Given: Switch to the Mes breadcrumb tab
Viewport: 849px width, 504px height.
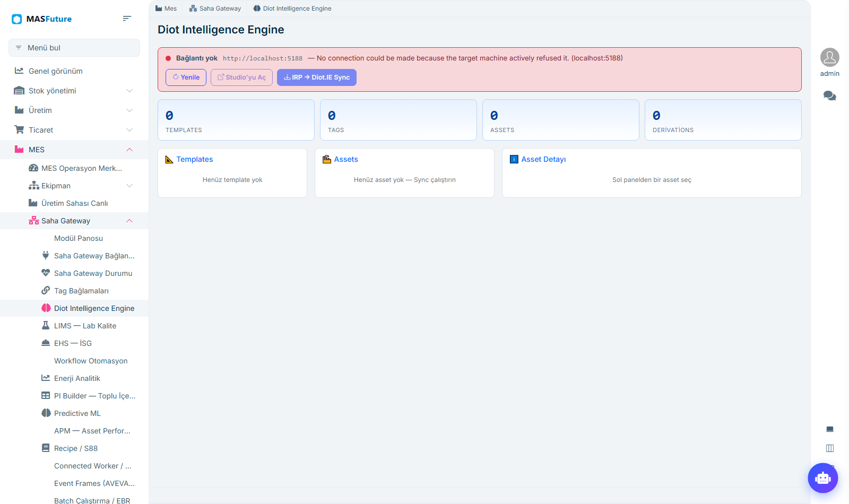Looking at the screenshot, I should pyautogui.click(x=166, y=8).
